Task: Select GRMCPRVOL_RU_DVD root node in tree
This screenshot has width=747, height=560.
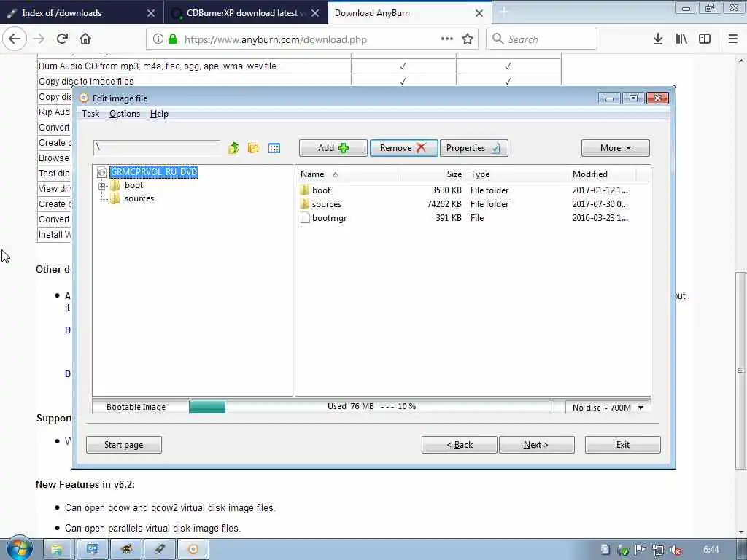Action: 154,172
